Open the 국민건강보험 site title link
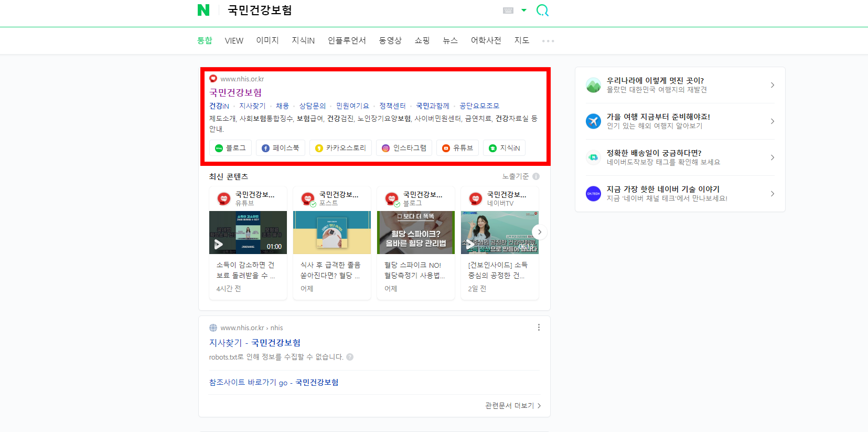Viewport: 868px width, 432px height. 235,92
